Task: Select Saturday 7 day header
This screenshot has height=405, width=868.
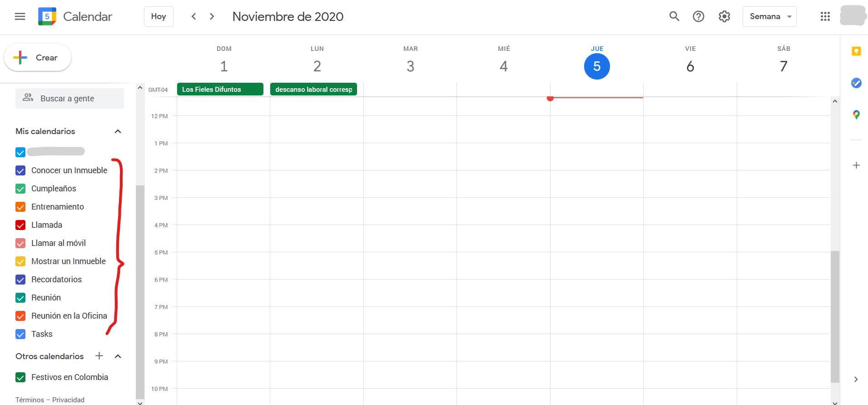Action: pyautogui.click(x=783, y=66)
